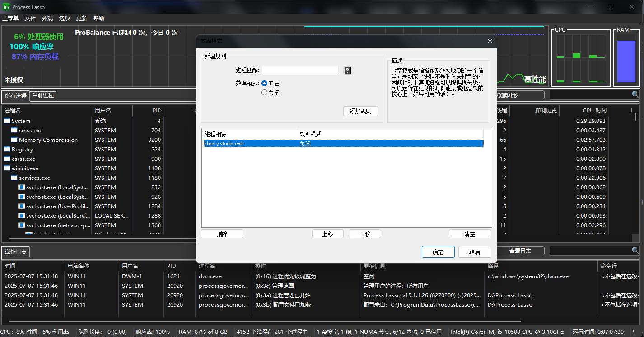Click the search magnifier icon in process list header
This screenshot has width=644, height=337.
click(x=635, y=95)
